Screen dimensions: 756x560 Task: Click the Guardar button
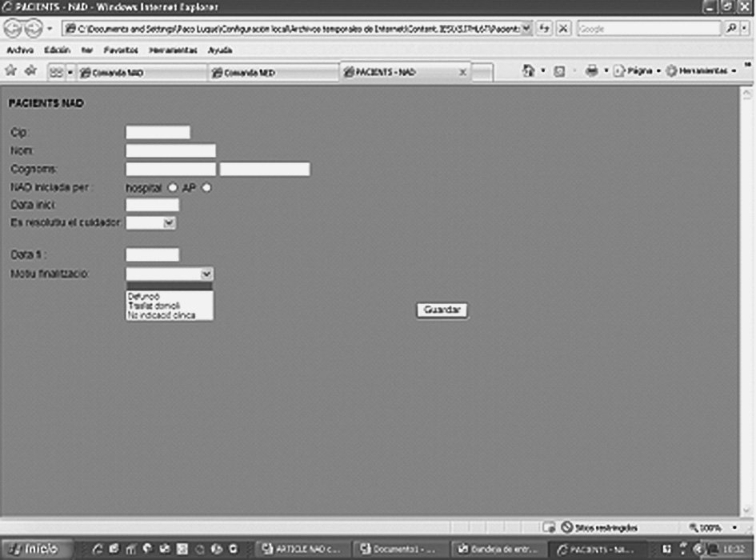[x=442, y=310]
